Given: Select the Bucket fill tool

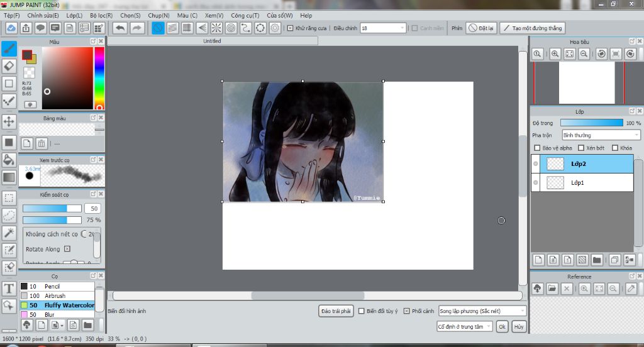Looking at the screenshot, I should point(9,160).
